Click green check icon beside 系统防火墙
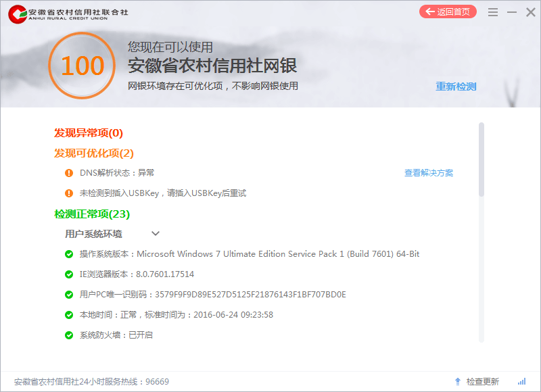The image size is (541, 392). pos(69,335)
